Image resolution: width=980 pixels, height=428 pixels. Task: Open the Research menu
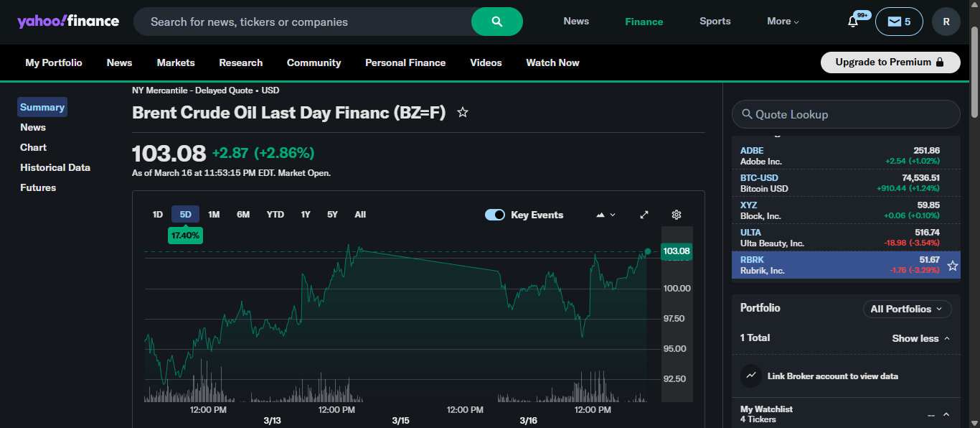241,62
